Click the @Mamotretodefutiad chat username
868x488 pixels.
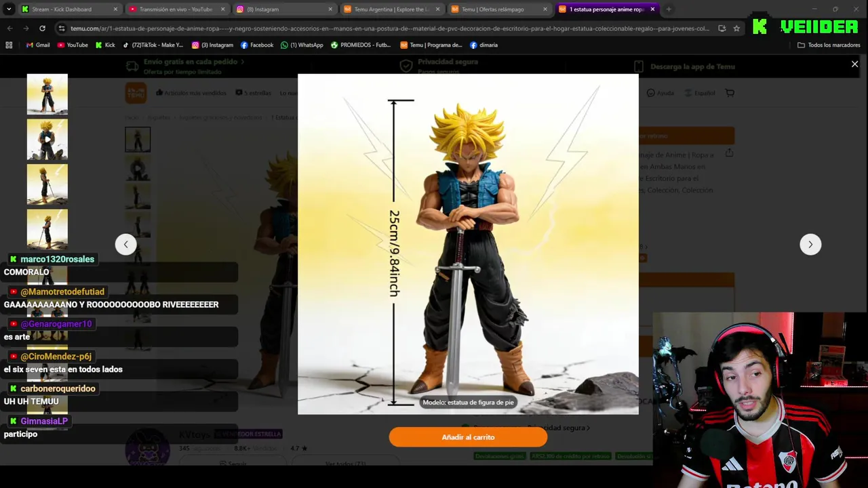point(62,291)
